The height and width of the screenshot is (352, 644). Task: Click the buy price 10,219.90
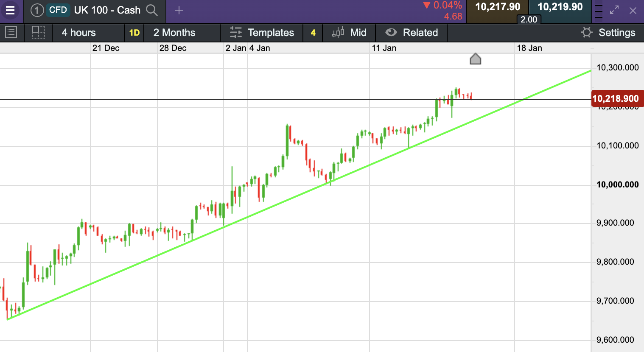(560, 7)
